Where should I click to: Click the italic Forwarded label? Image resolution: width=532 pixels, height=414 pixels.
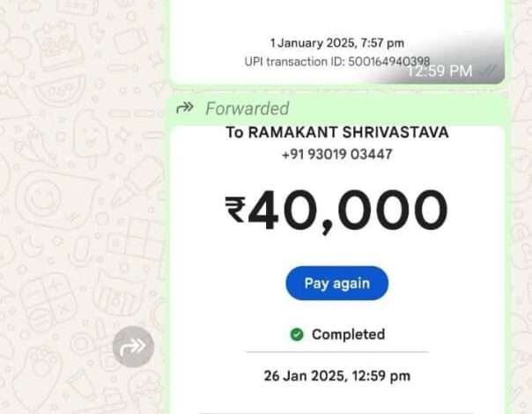(x=247, y=108)
